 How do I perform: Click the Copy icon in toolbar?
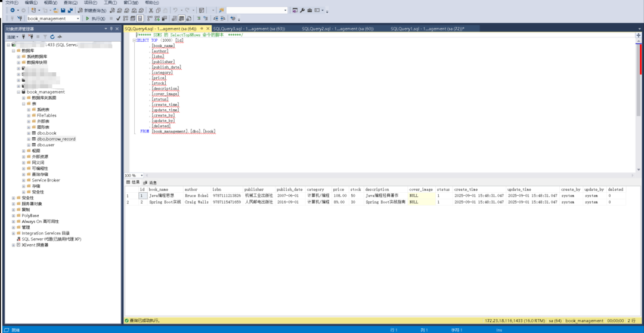[158, 10]
